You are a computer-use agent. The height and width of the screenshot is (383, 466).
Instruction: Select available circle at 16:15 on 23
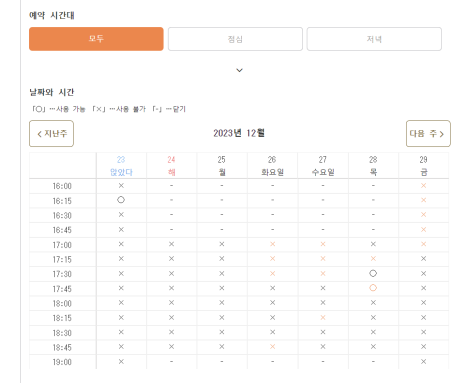pos(121,200)
